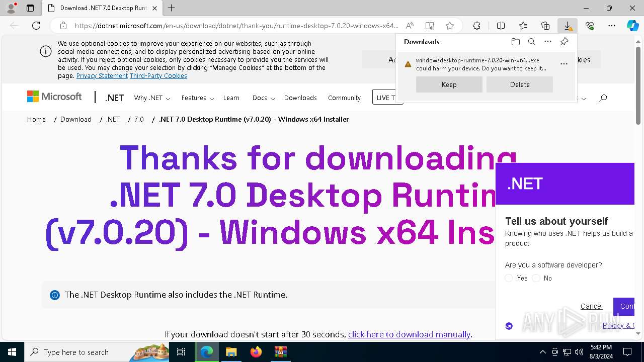This screenshot has width=644, height=362.
Task: Pin the Downloads panel
Action: click(564, 42)
